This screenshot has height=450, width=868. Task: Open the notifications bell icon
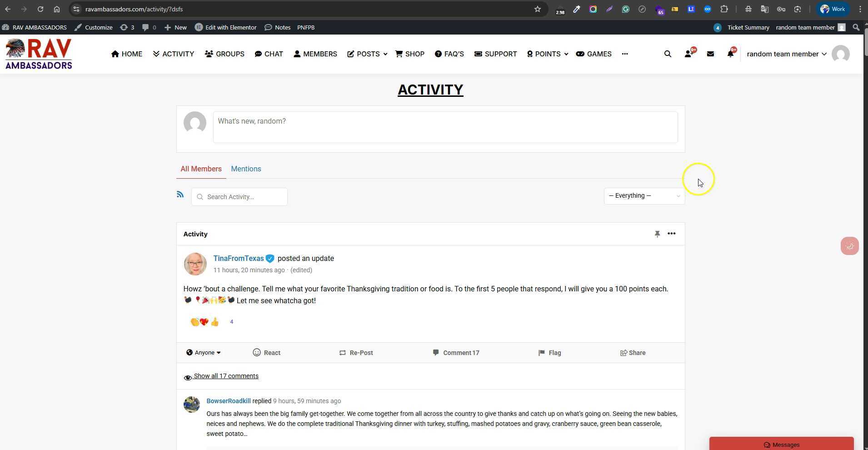[731, 53]
